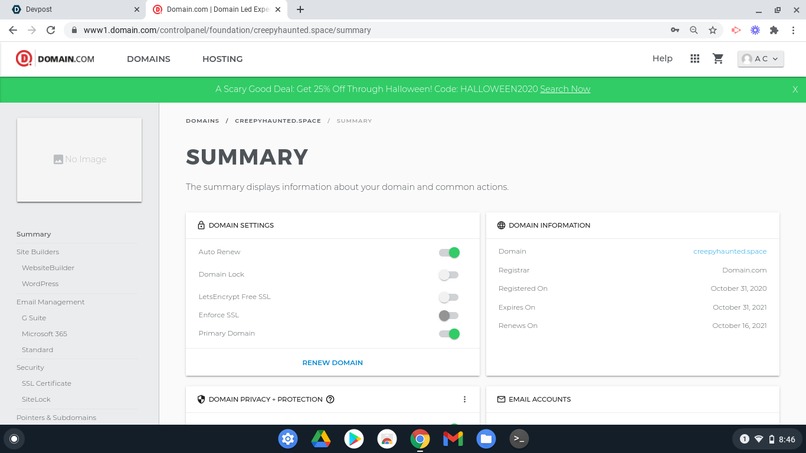
Task: Toggle Primary Domain switch
Action: [449, 334]
